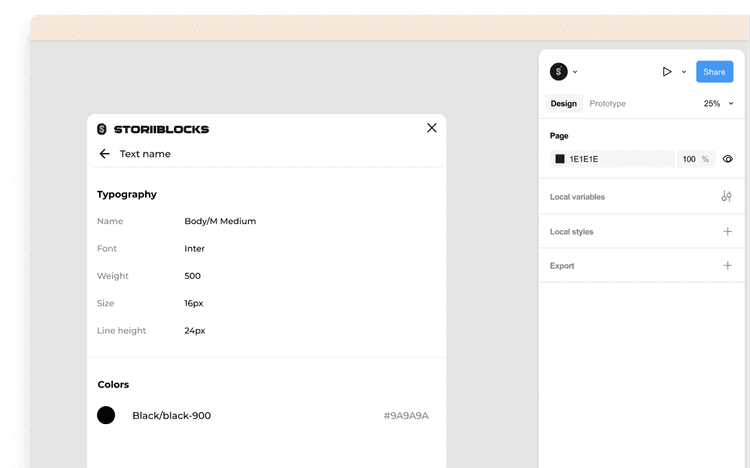Screen dimensions: 750x468
Task: Switch to the Prototype tab
Action: click(x=607, y=104)
